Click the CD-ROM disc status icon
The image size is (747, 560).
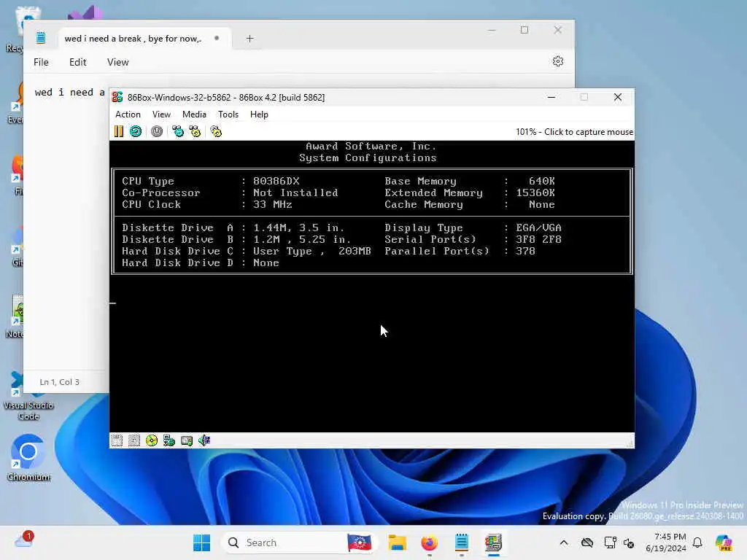point(152,440)
